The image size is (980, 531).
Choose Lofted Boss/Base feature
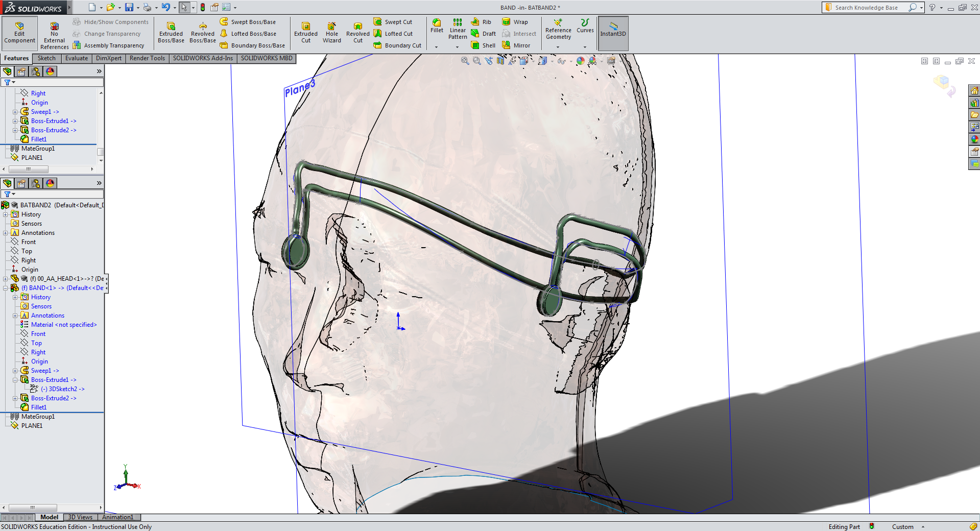(x=248, y=34)
